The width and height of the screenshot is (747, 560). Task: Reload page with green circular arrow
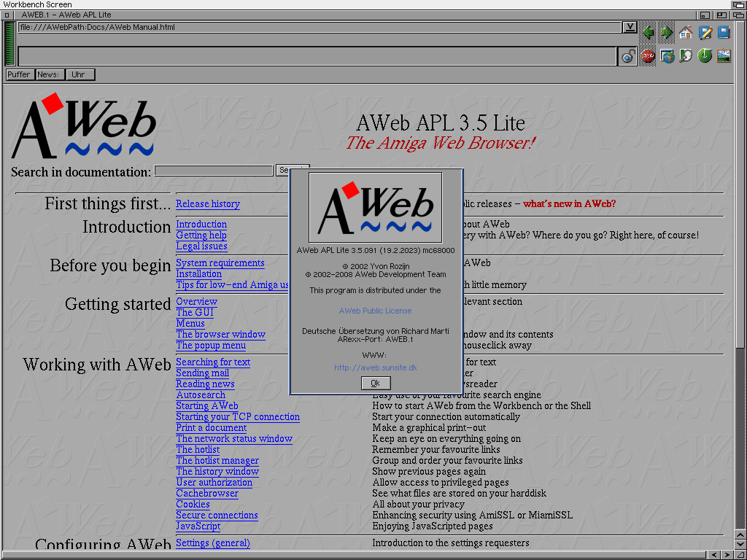705,56
